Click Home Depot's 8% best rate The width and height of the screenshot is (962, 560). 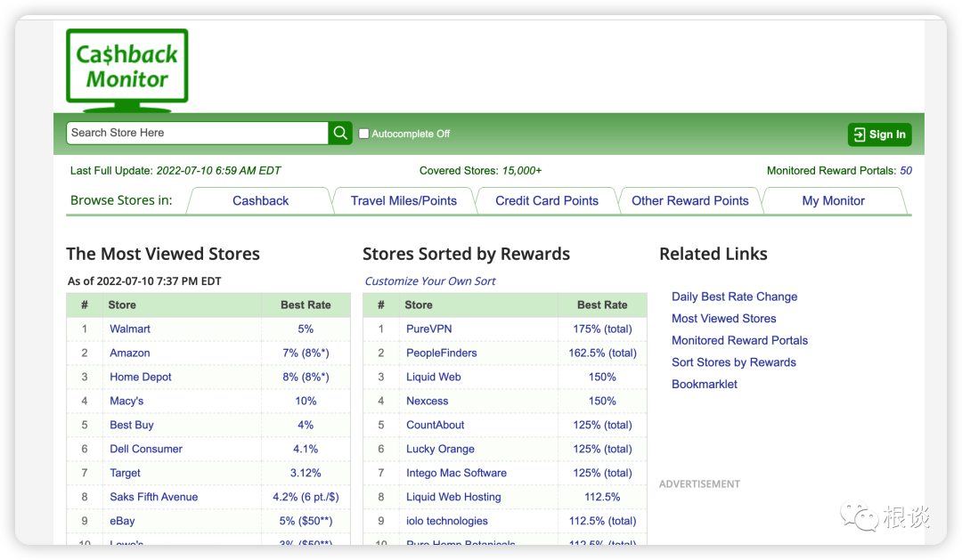point(306,377)
